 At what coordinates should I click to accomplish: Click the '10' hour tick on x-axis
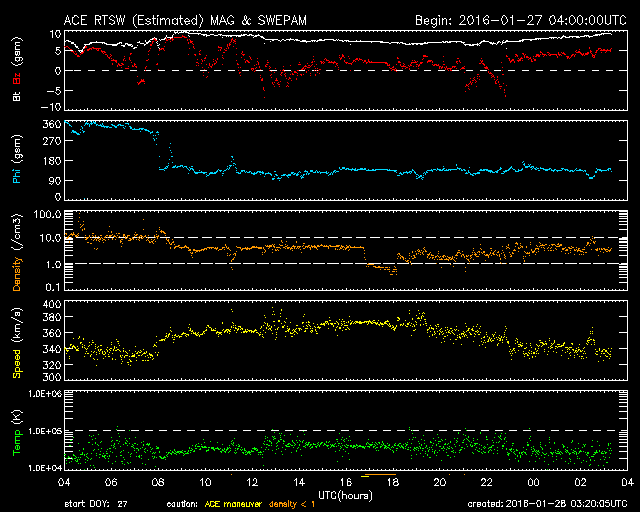205,482
